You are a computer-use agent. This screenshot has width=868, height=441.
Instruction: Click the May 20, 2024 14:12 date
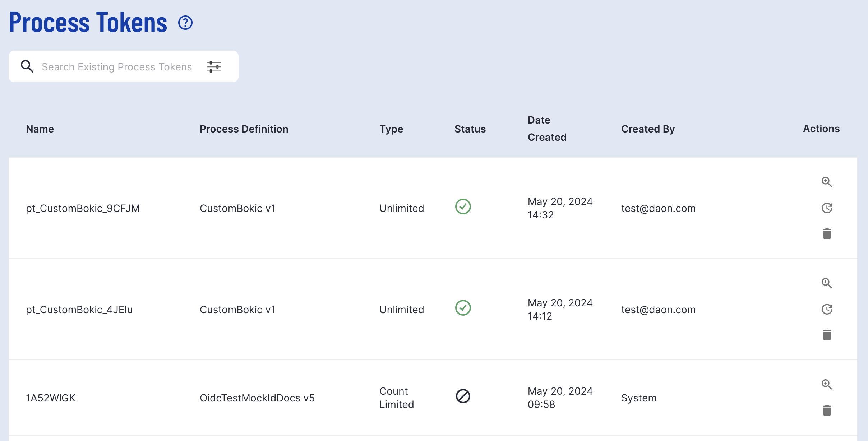pos(560,309)
